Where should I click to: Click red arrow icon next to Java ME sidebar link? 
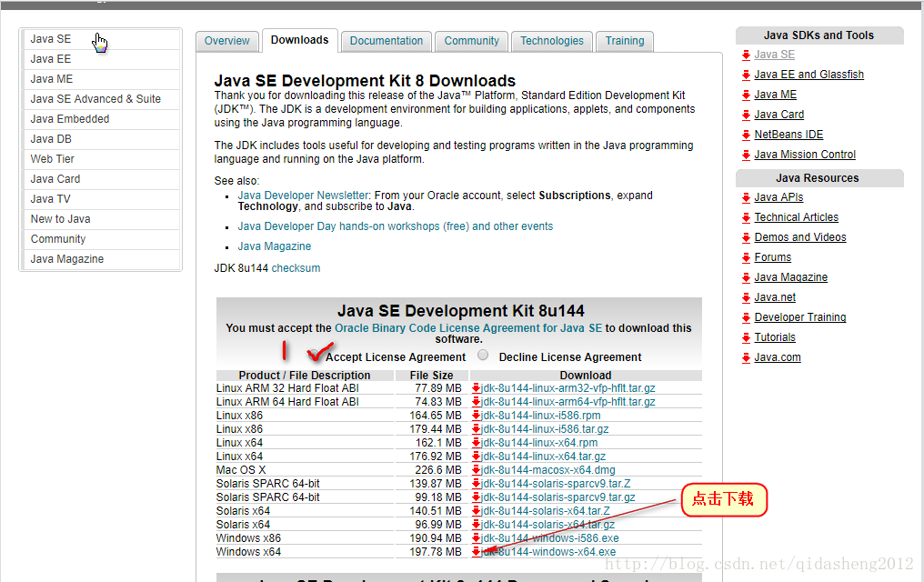[746, 95]
